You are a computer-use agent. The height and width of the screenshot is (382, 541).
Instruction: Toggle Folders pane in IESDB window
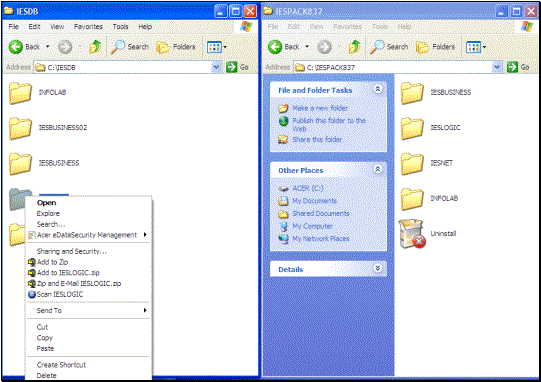pyautogui.click(x=176, y=47)
